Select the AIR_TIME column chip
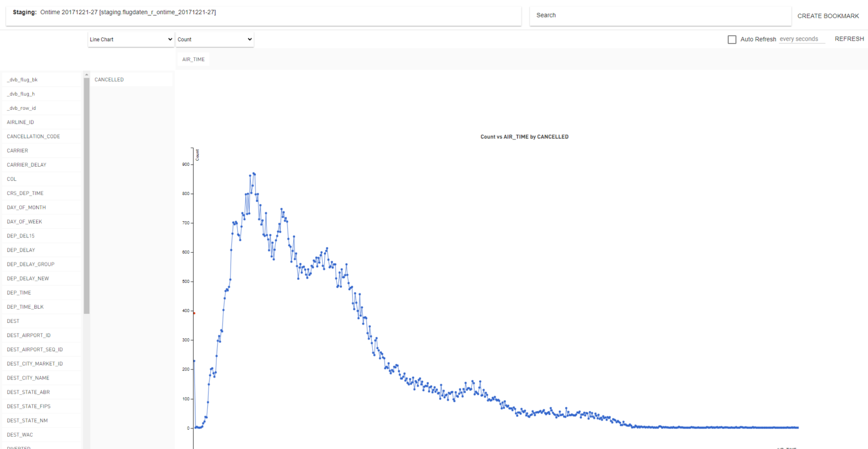 click(193, 59)
